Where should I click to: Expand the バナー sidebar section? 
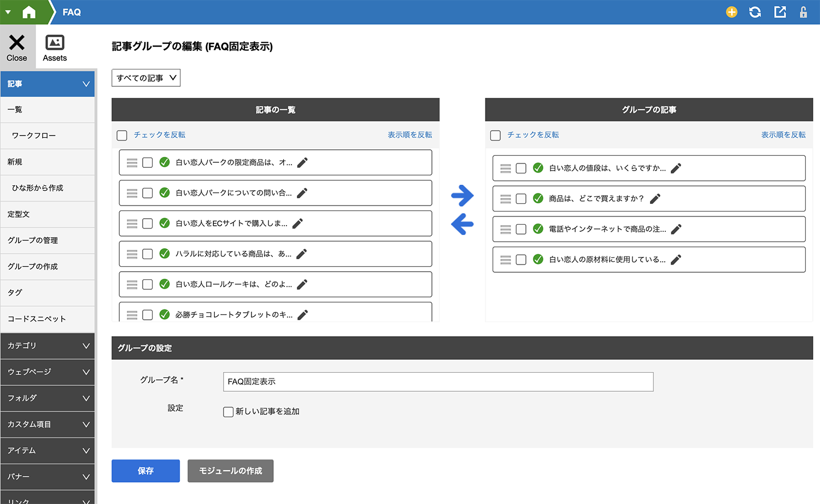click(48, 477)
